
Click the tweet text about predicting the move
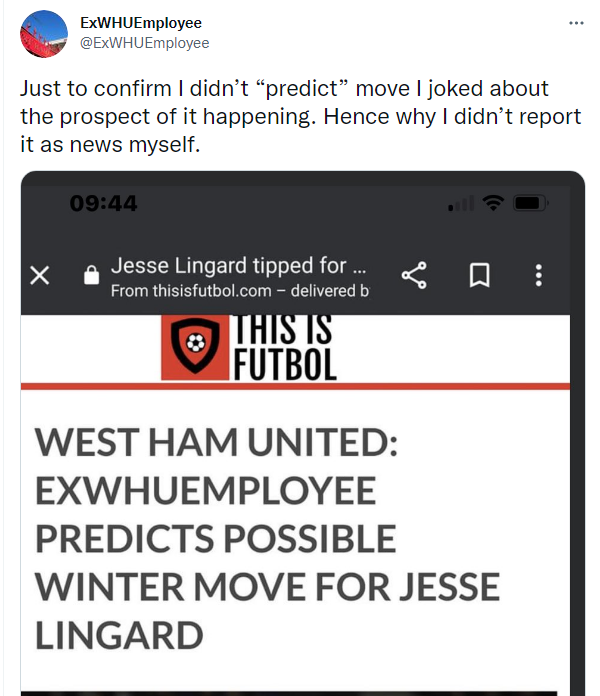click(x=300, y=116)
